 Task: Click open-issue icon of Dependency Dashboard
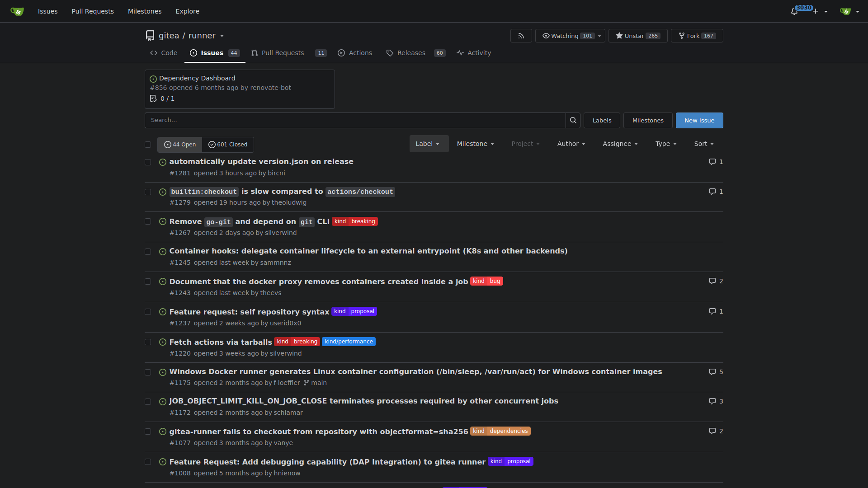[153, 79]
